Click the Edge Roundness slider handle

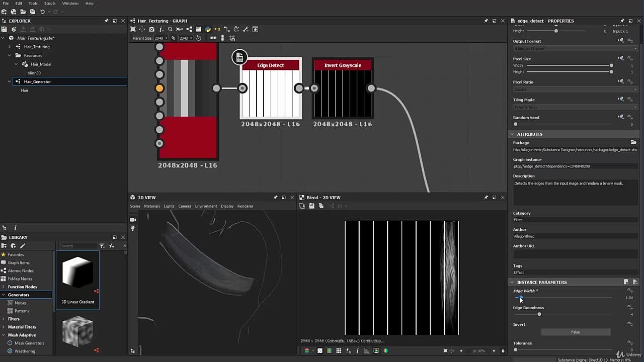click(x=539, y=314)
